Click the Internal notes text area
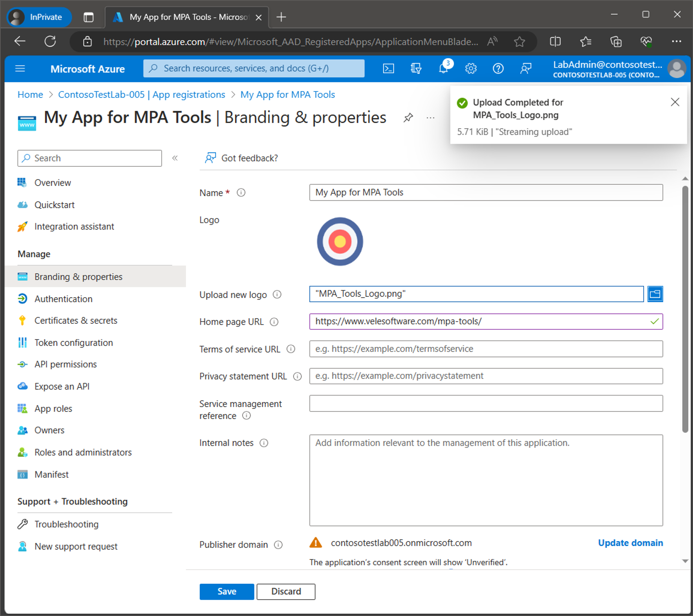Viewport: 693px width, 616px height. [x=486, y=480]
